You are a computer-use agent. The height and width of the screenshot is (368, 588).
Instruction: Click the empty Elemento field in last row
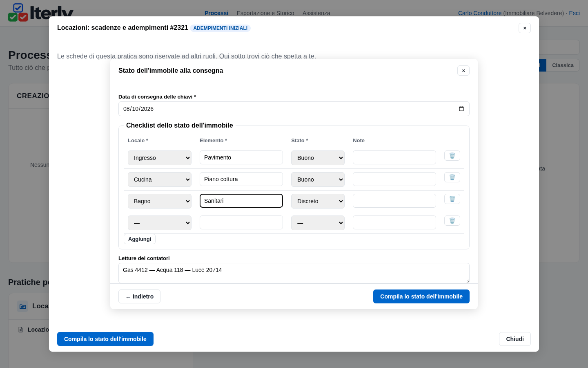pyautogui.click(x=241, y=222)
